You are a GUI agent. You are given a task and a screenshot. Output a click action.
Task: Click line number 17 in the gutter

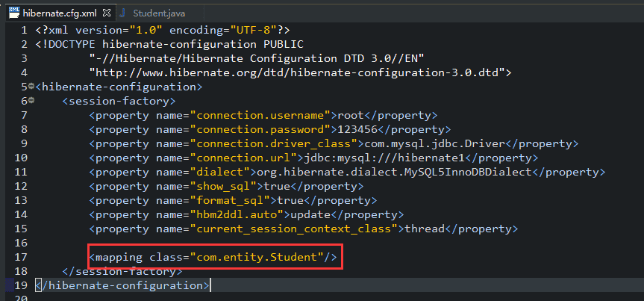[x=20, y=258]
